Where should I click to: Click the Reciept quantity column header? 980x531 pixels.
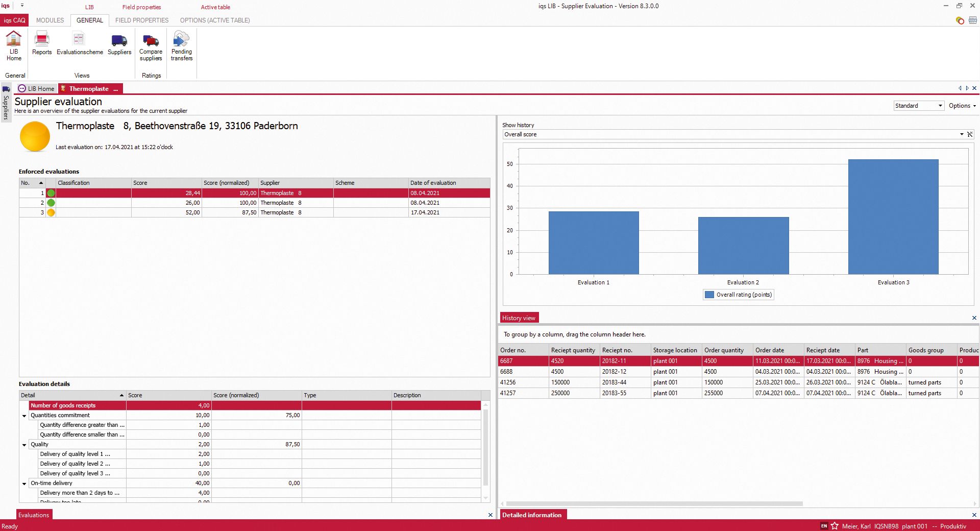click(x=574, y=350)
